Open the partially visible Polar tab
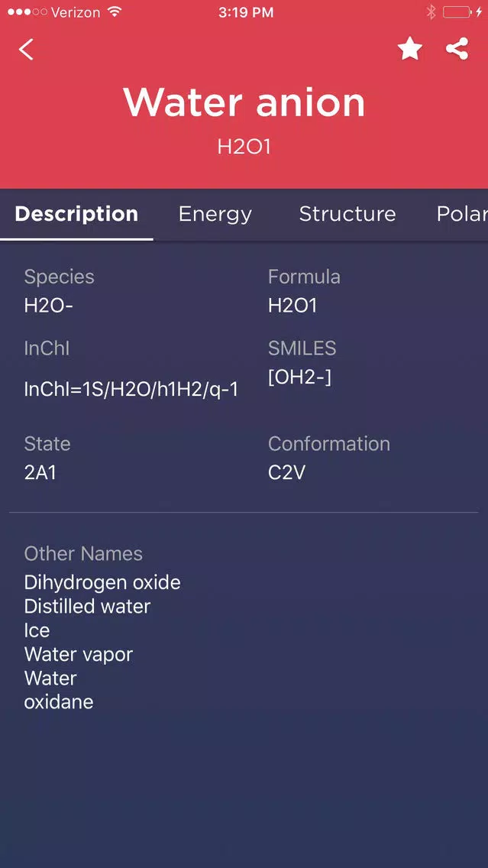 click(x=462, y=214)
